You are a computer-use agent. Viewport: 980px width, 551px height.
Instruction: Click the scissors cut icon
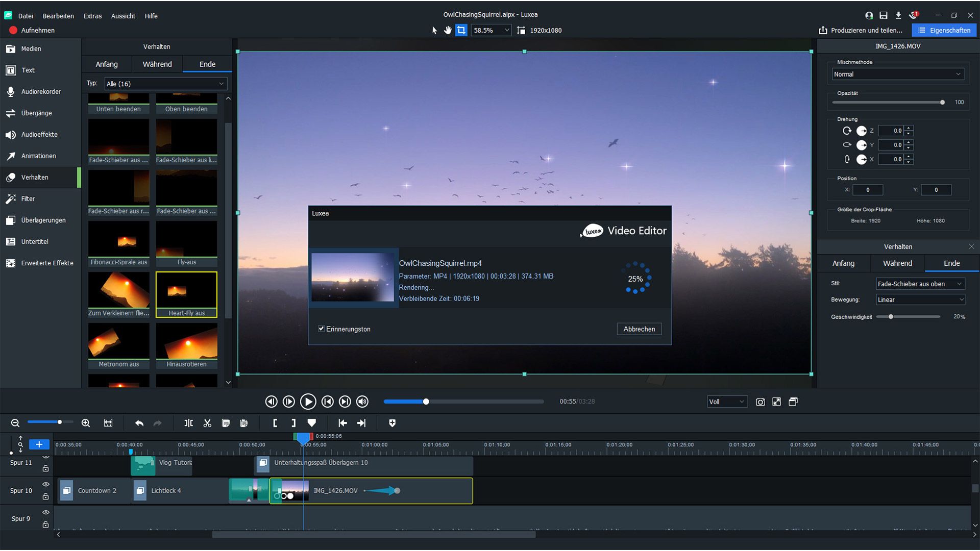pos(207,423)
